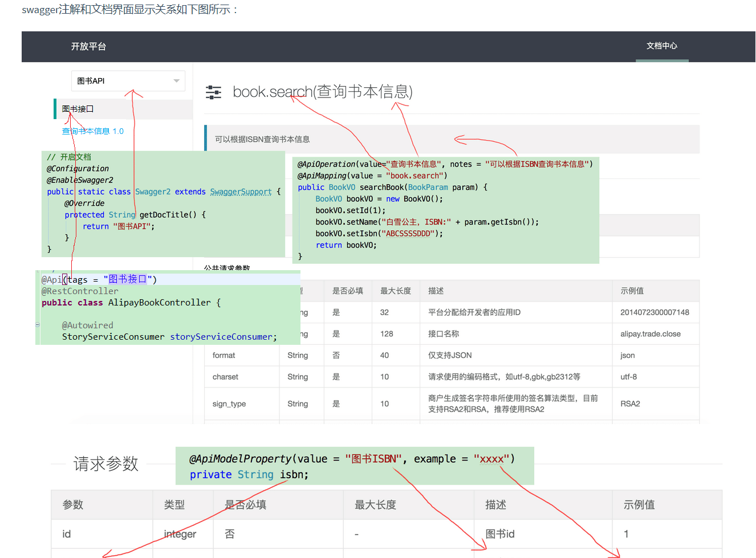This screenshot has width=756, height=558.
Task: Select the format parameter row
Action: 223,355
